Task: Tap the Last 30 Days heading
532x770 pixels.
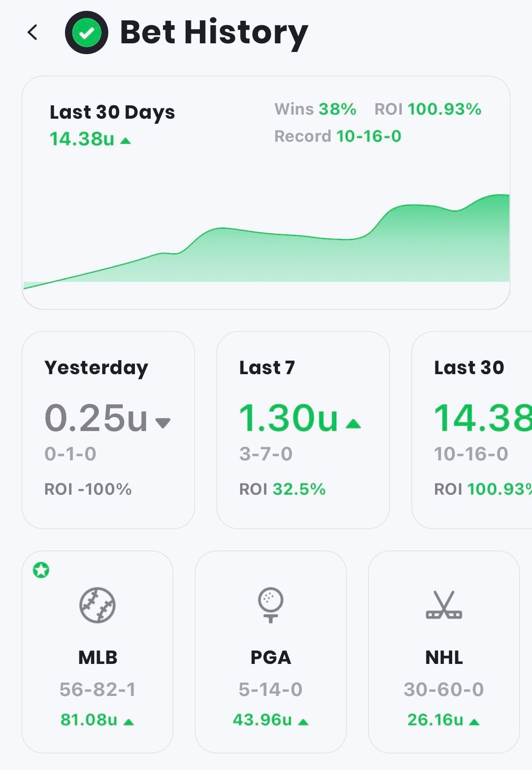Action: 112,112
